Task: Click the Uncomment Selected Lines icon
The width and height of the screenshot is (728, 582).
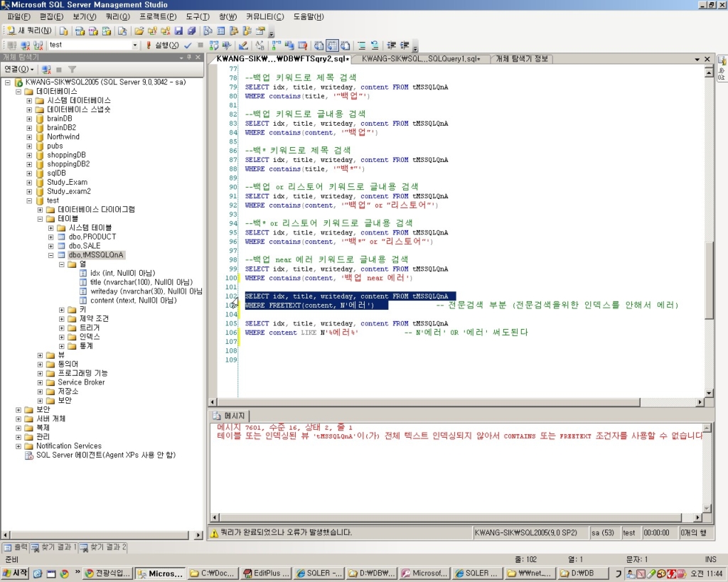Action: click(x=374, y=45)
